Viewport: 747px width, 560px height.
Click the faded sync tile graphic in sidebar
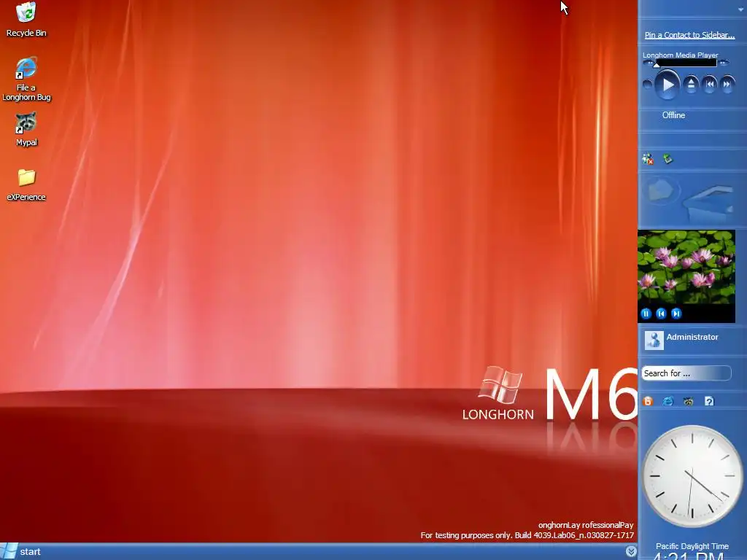click(686, 199)
